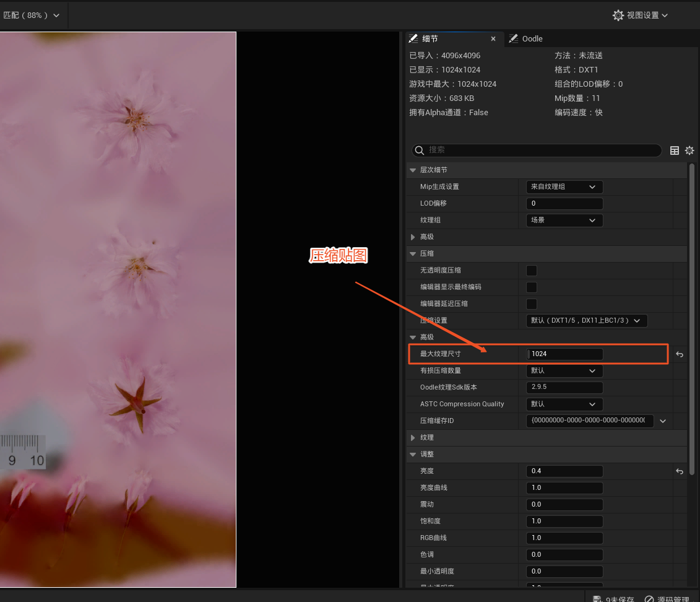Open details settings gear beside search
Screen dimensions: 700x602
[689, 150]
